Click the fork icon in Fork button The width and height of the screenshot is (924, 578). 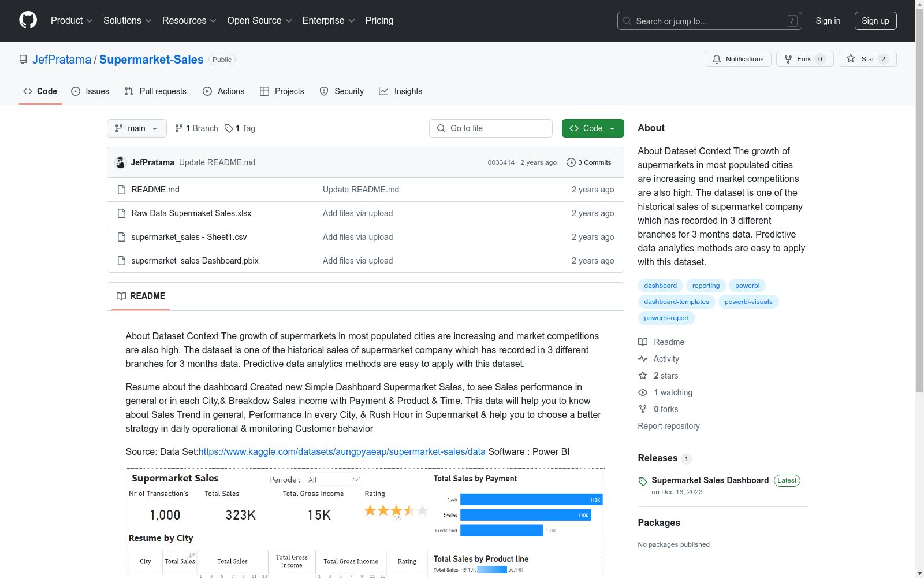coord(788,59)
